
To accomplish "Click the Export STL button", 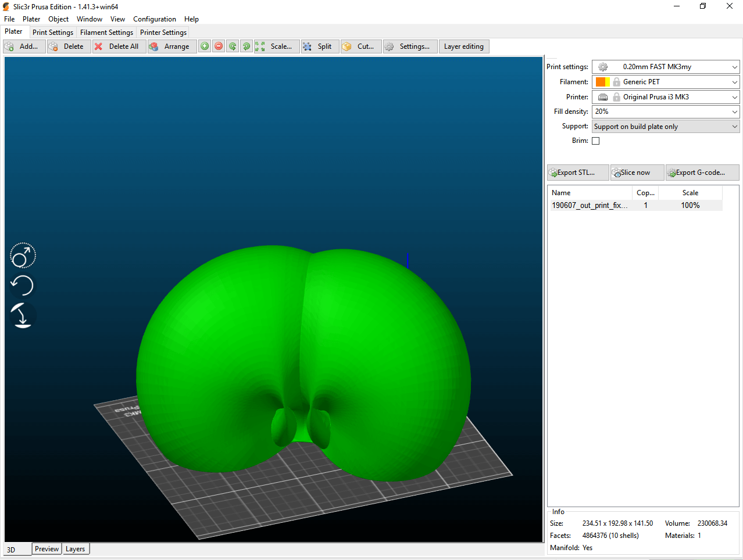I will click(x=578, y=173).
